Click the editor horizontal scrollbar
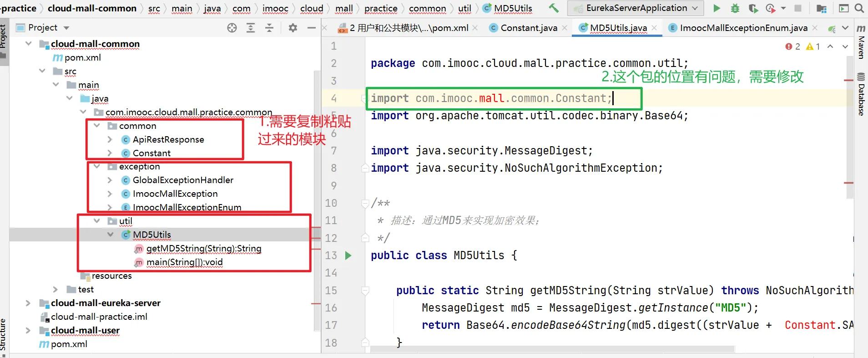The width and height of the screenshot is (868, 358). (x=552, y=349)
